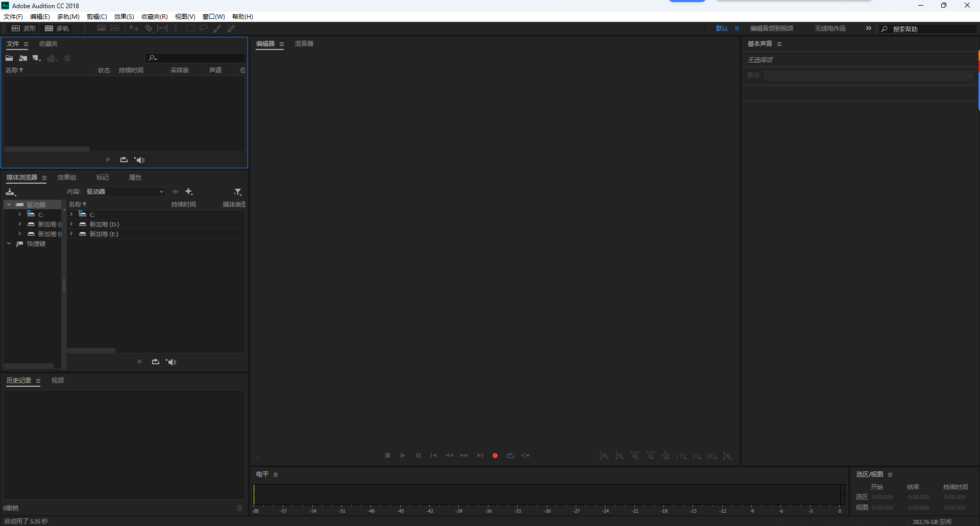Viewport: 980px width, 526px height.
Task: Enable Loop Playback in the transport bar
Action: click(x=510, y=455)
